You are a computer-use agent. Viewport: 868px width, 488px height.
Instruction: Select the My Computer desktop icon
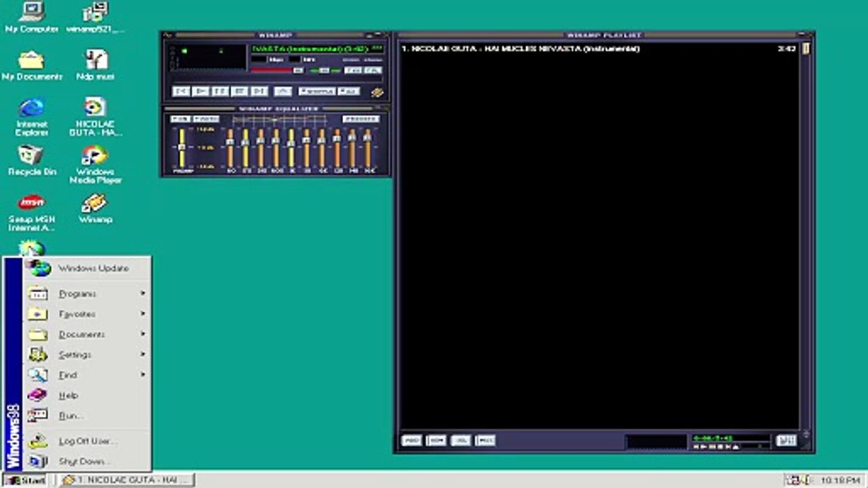[31, 18]
